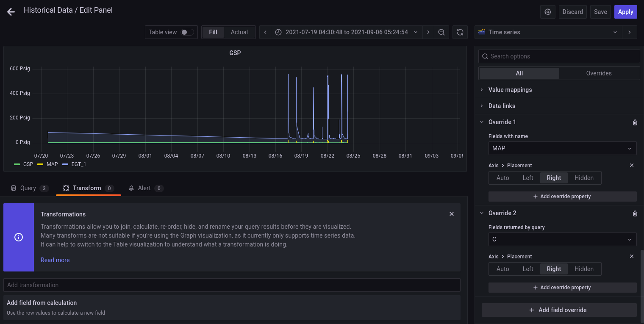Screen dimensions: 644x324
Task: Collapse the Override 2 section
Action: pyautogui.click(x=482, y=213)
